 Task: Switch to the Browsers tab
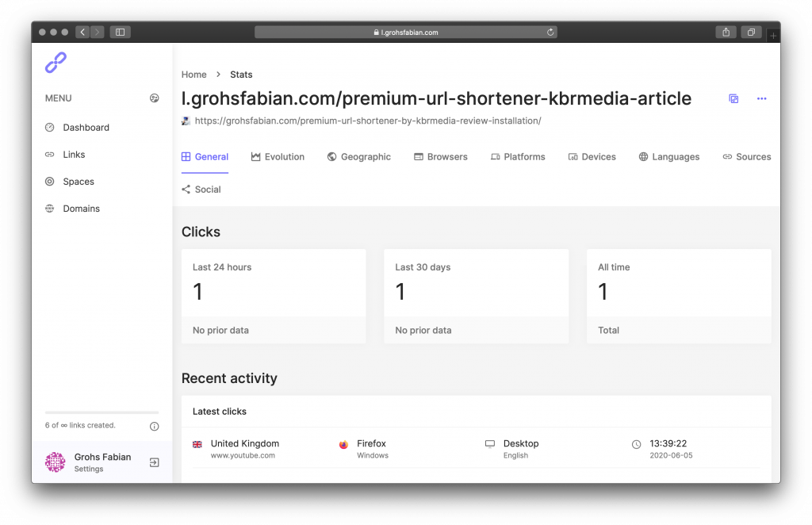[x=441, y=157]
